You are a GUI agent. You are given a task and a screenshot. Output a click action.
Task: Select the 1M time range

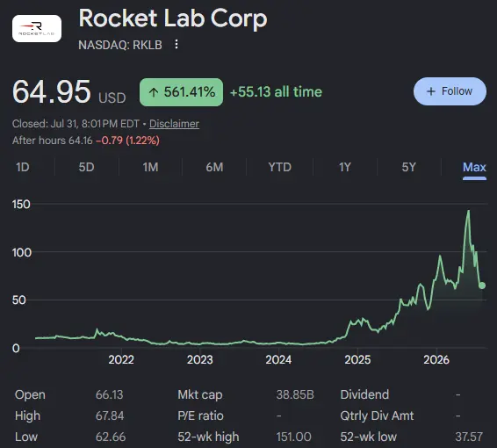[x=150, y=167]
